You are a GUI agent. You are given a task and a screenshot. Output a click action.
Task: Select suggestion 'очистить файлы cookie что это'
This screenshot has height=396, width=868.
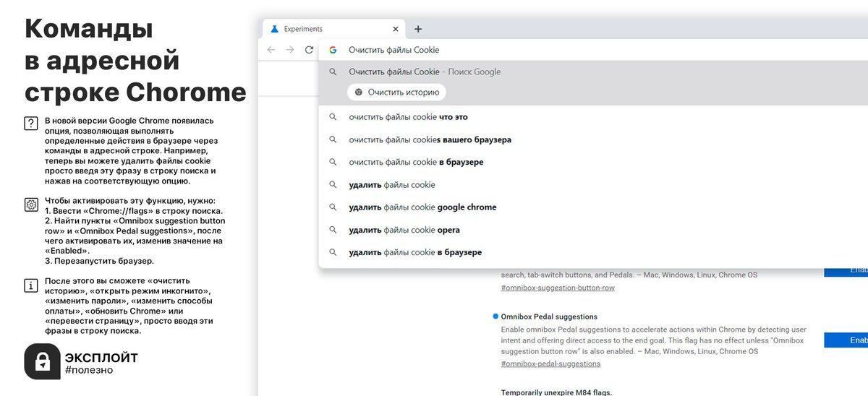pyautogui.click(x=593, y=117)
